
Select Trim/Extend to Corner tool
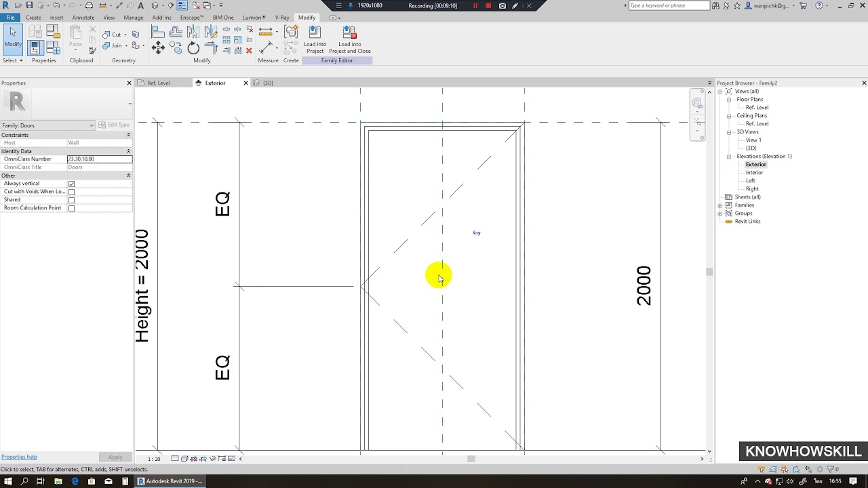(x=211, y=47)
